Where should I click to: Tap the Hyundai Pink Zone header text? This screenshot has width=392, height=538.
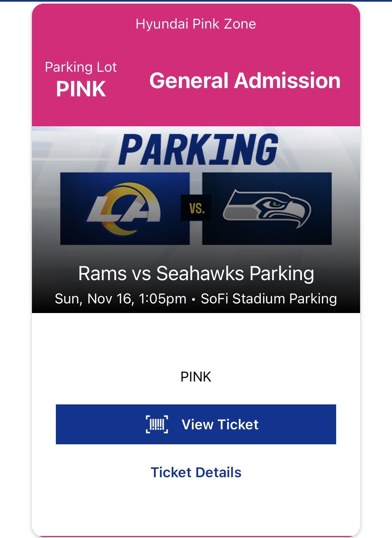tap(196, 24)
